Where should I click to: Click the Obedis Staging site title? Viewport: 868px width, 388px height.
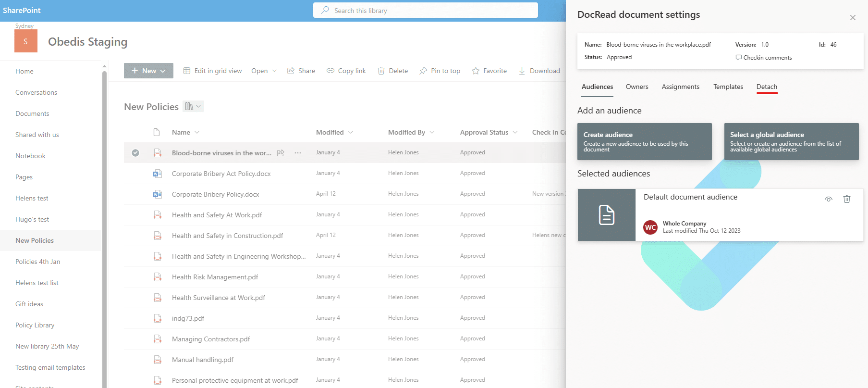click(87, 42)
